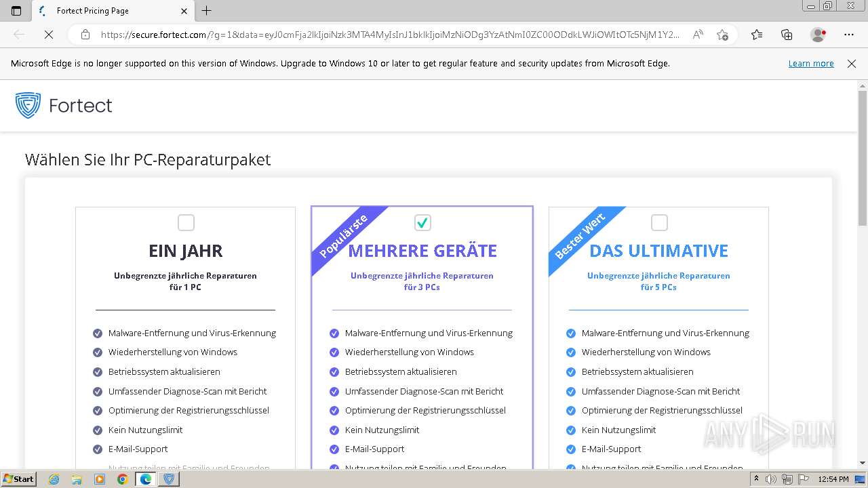The width and height of the screenshot is (868, 488).
Task: Click the Populärste ribbon badge
Action: [x=343, y=235]
